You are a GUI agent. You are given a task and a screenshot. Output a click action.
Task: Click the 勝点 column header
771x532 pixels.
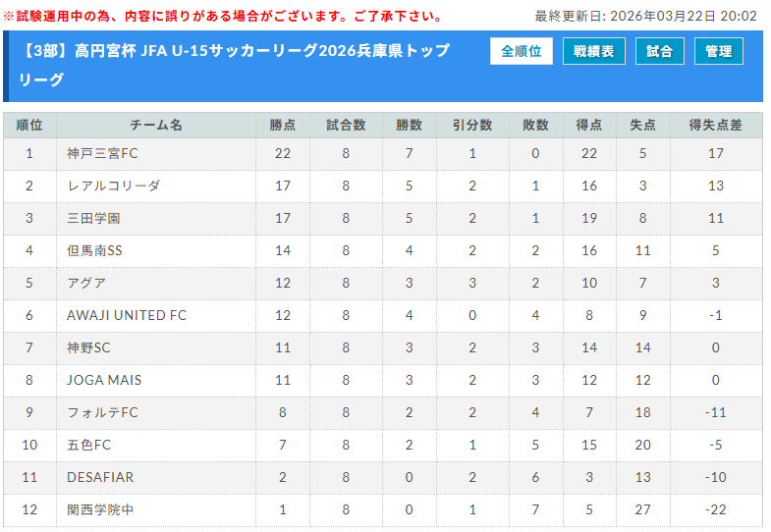[283, 125]
